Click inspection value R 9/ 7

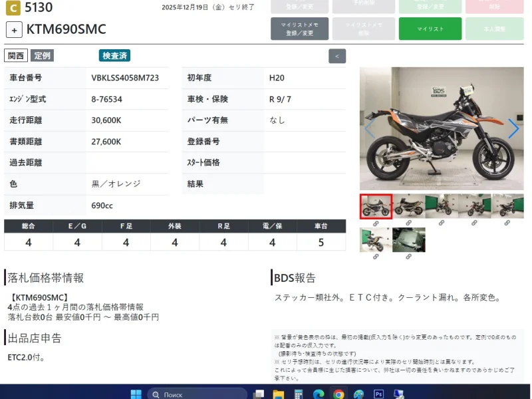tap(280, 99)
